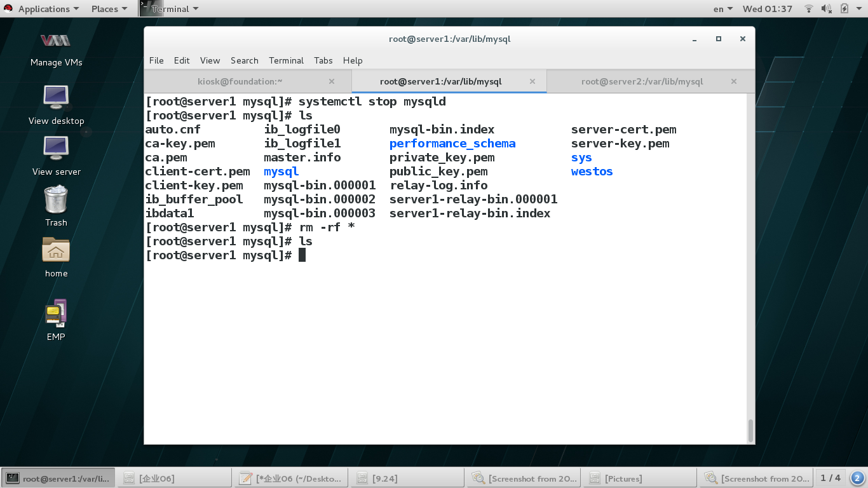The image size is (868, 488).
Task: Click the terminal prompt cursor line
Action: coord(226,255)
